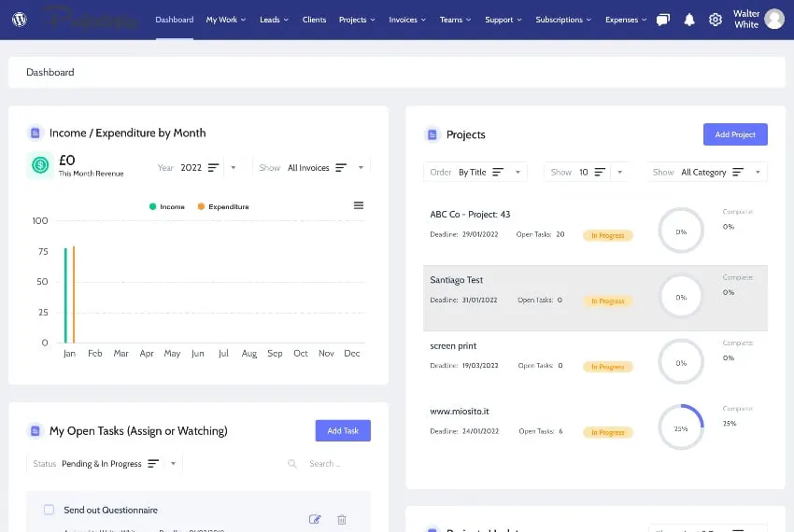Open the Support menu
The width and height of the screenshot is (794, 532).
coord(503,20)
